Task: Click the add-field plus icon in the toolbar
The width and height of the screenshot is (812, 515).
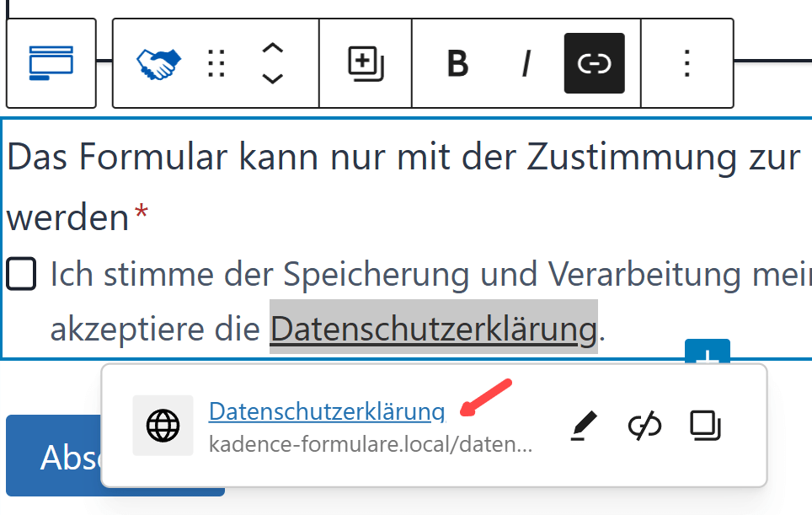Action: pyautogui.click(x=366, y=63)
